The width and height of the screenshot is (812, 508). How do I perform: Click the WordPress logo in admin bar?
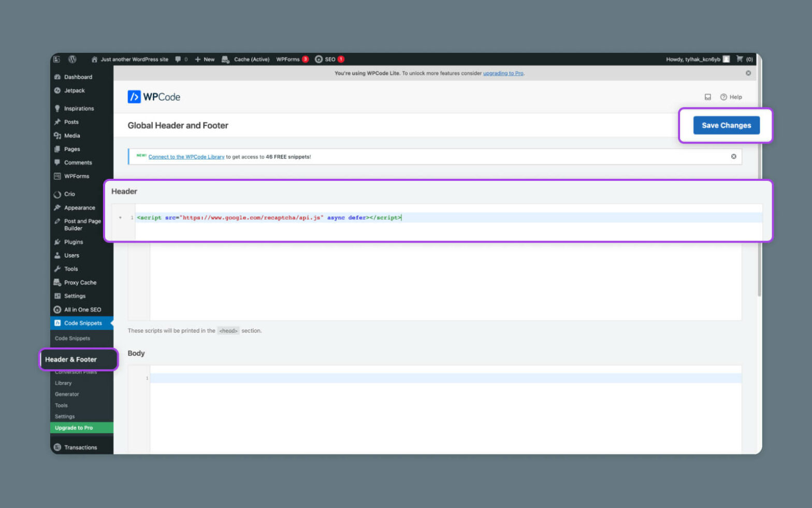click(x=72, y=59)
